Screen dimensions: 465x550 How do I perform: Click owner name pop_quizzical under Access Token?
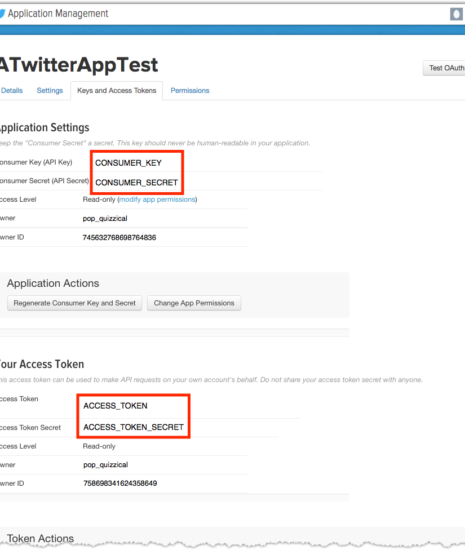106,465
